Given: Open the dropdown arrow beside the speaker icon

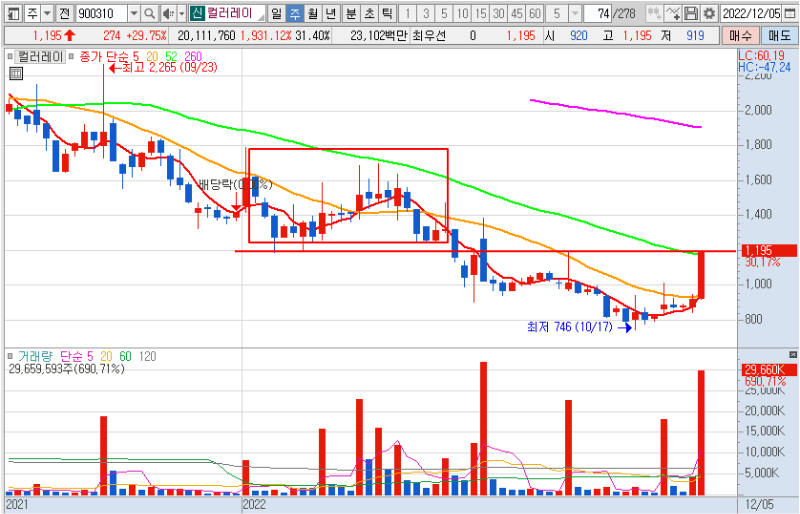Looking at the screenshot, I should click(182, 13).
